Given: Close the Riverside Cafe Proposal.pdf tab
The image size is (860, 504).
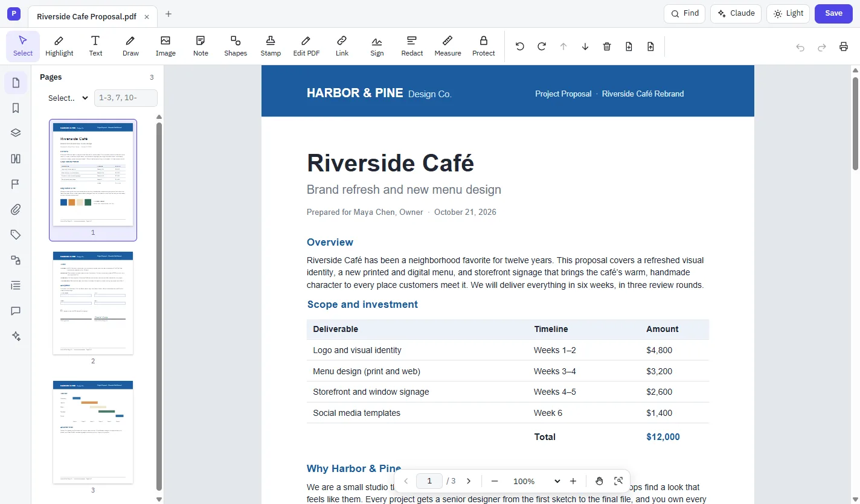Looking at the screenshot, I should pos(147,17).
